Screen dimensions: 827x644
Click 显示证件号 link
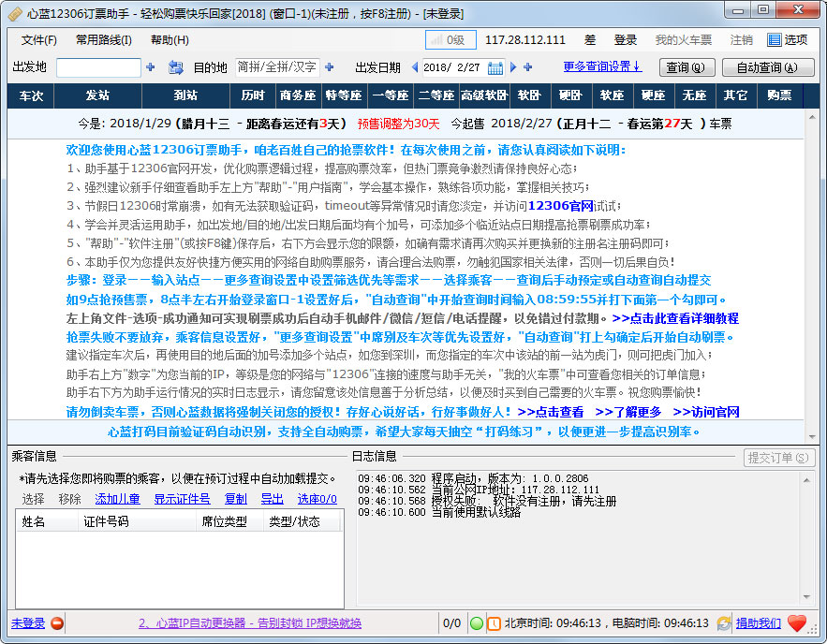[182, 499]
